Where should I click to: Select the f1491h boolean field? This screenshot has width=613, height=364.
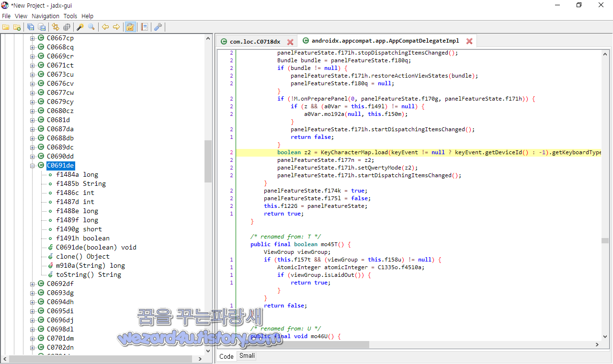pyautogui.click(x=83, y=239)
